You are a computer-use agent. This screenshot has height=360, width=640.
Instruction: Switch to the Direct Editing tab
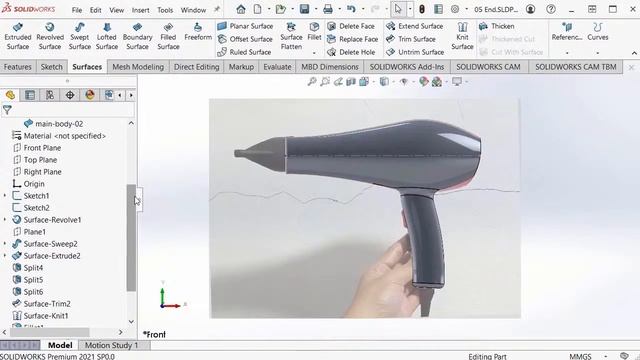[x=196, y=67]
